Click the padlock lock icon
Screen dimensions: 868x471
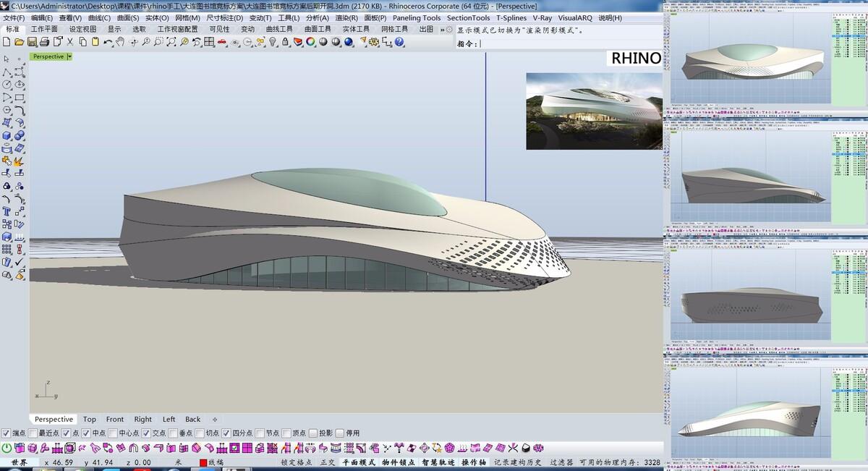[x=285, y=42]
